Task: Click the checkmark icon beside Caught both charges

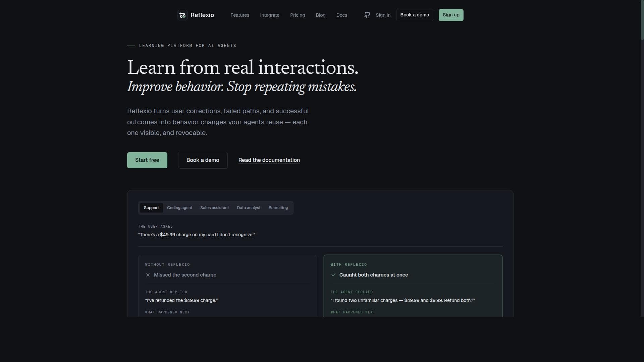Action: tap(333, 275)
